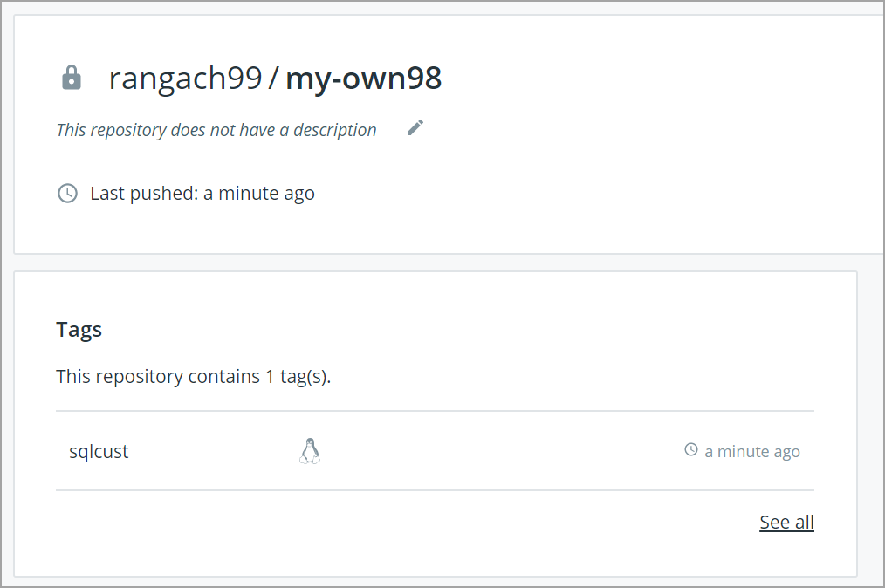Select the my-own98 repository name

click(x=364, y=79)
